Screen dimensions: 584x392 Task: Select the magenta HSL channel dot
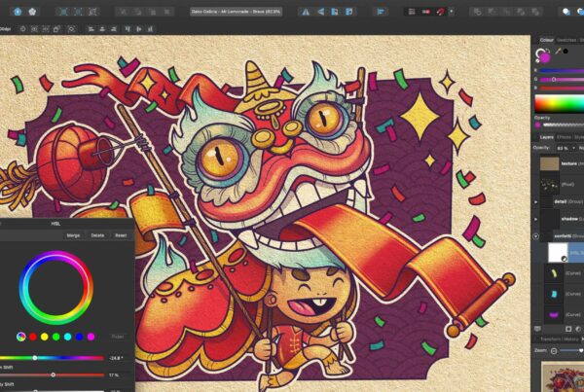point(91,337)
